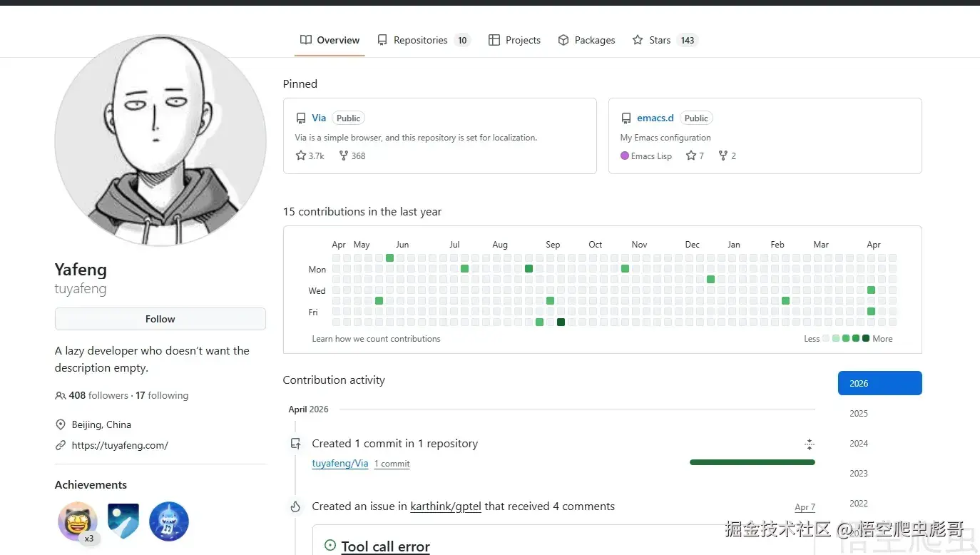
Task: Click the Arctic Code Vault achievement badge
Action: pyautogui.click(x=123, y=521)
